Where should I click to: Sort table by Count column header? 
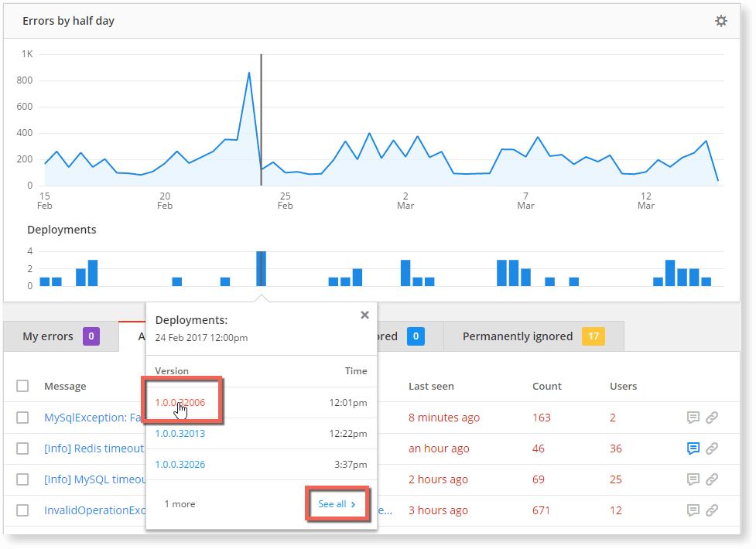(x=546, y=386)
